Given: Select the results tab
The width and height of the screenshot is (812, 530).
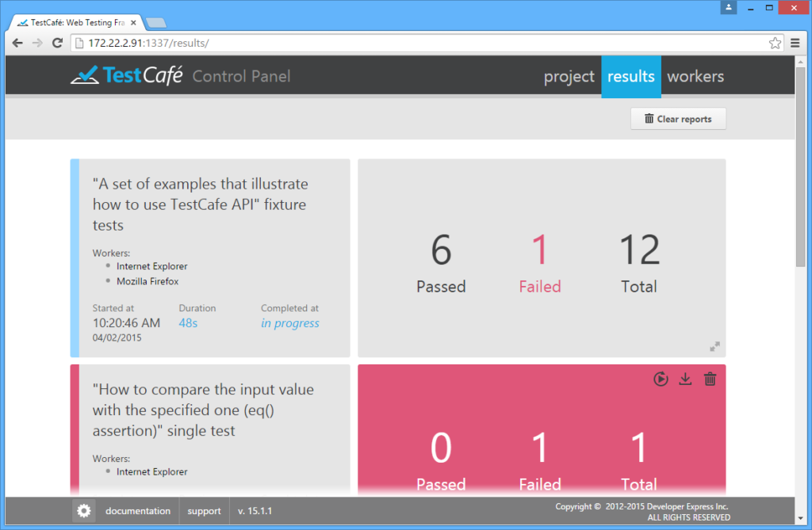Looking at the screenshot, I should coord(630,77).
